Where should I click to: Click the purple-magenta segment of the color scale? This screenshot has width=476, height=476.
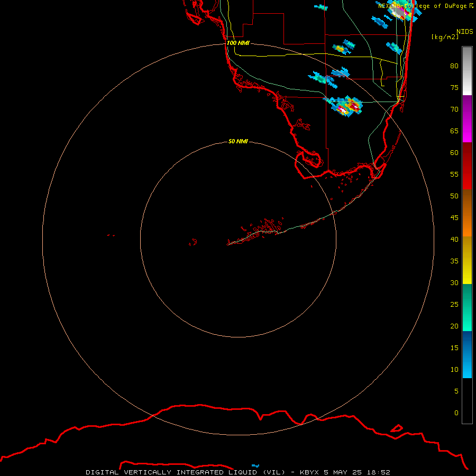(467, 118)
